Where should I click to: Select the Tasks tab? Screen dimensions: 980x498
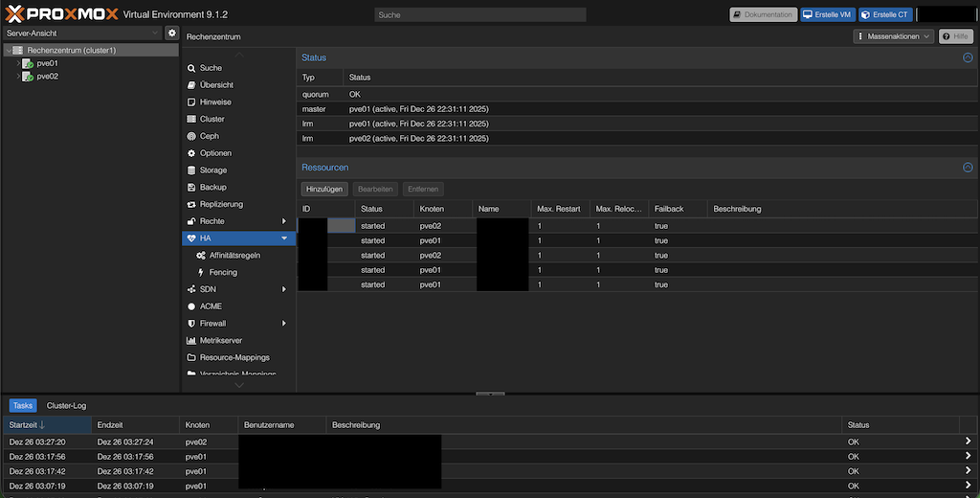[23, 406]
